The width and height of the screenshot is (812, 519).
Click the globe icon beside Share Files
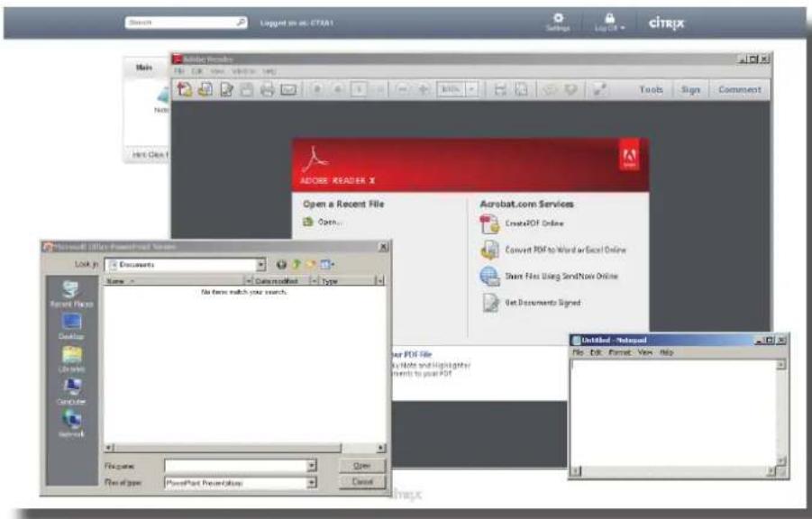[489, 276]
